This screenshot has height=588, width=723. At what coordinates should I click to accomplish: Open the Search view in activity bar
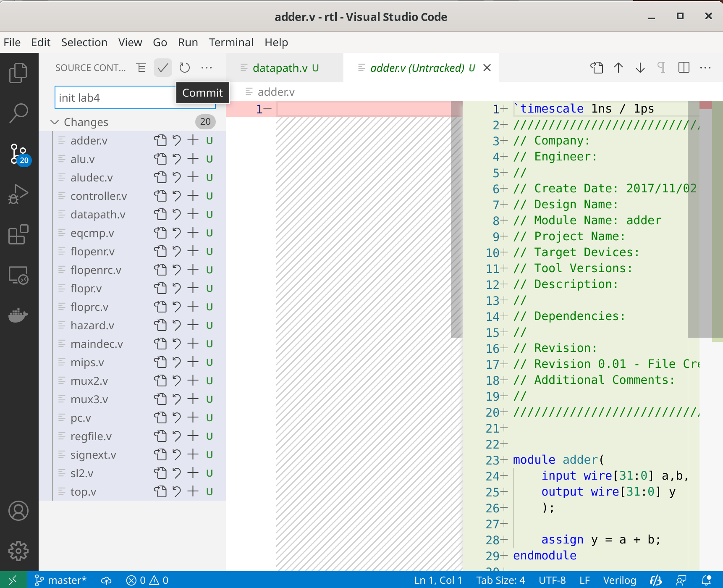(18, 113)
